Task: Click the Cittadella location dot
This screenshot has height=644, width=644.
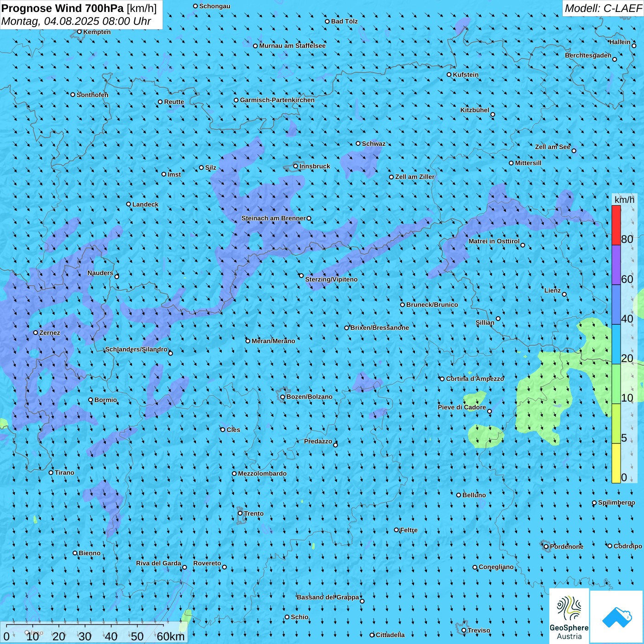Action: (372, 635)
